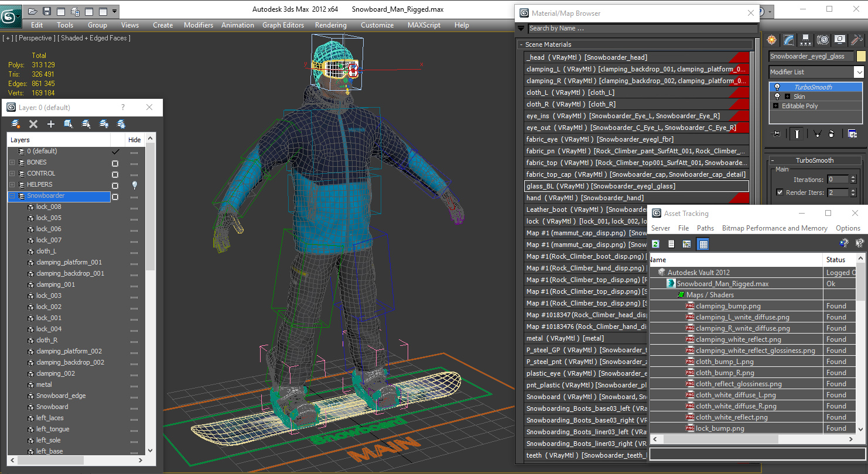Open Material/Map Browser options triangle menu

coord(521,28)
